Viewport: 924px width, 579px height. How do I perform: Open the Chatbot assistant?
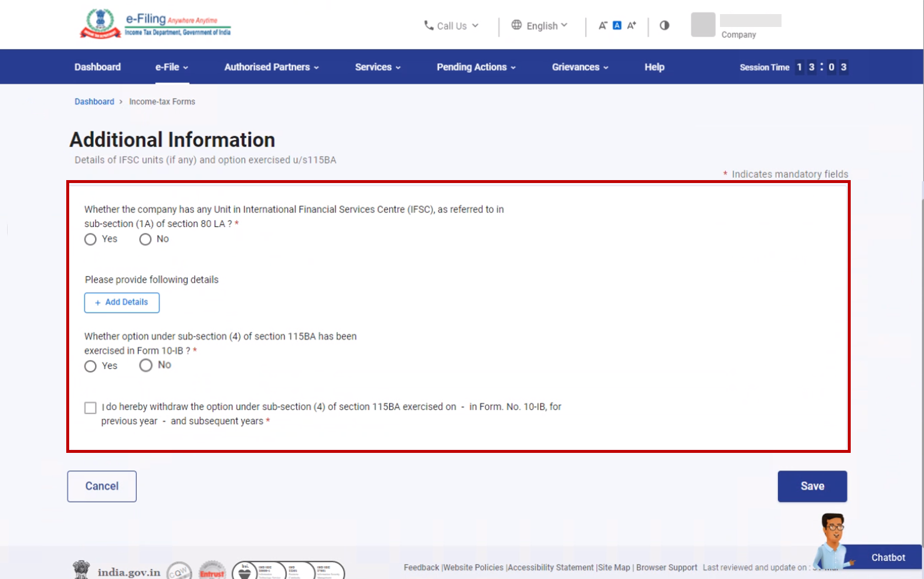coord(887,557)
